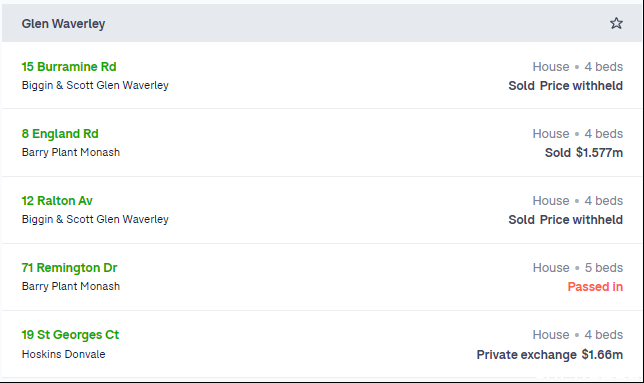644x383 pixels.
Task: Click the Sold $1.577m result
Action: pyautogui.click(x=584, y=153)
